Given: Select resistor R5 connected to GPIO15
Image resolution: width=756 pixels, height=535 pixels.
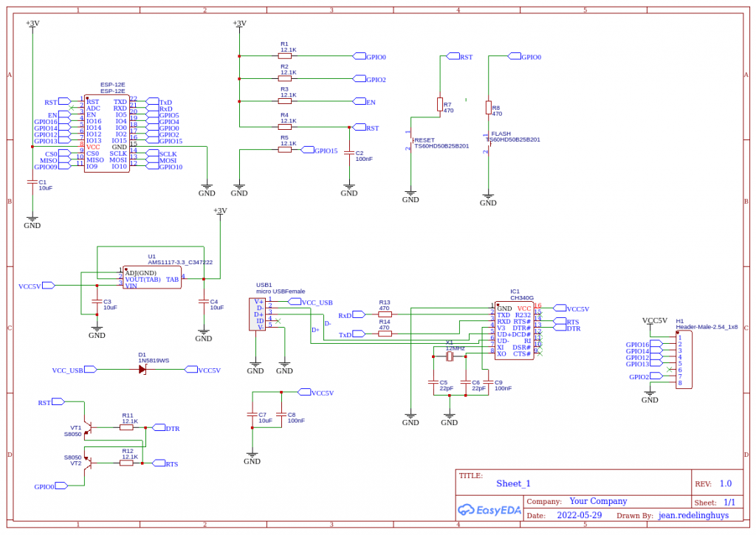Looking at the screenshot, I should 285,150.
